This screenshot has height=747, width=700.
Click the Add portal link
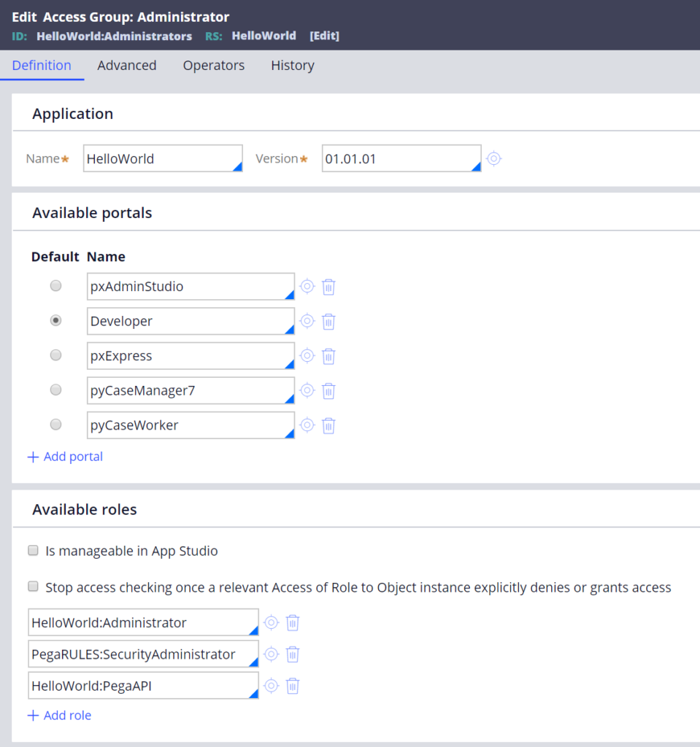tap(65, 457)
